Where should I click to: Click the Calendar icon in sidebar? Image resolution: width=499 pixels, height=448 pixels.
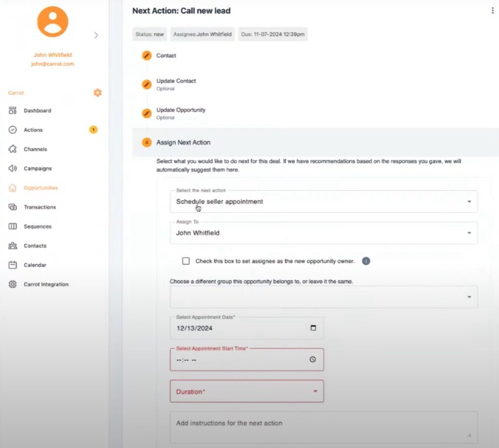pyautogui.click(x=12, y=265)
